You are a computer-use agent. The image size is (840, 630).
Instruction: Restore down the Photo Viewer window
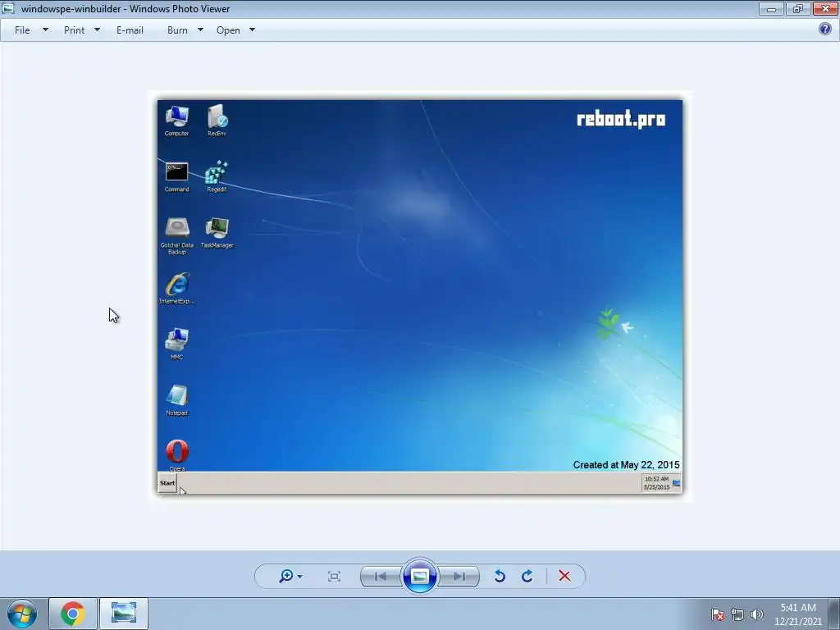[797, 8]
